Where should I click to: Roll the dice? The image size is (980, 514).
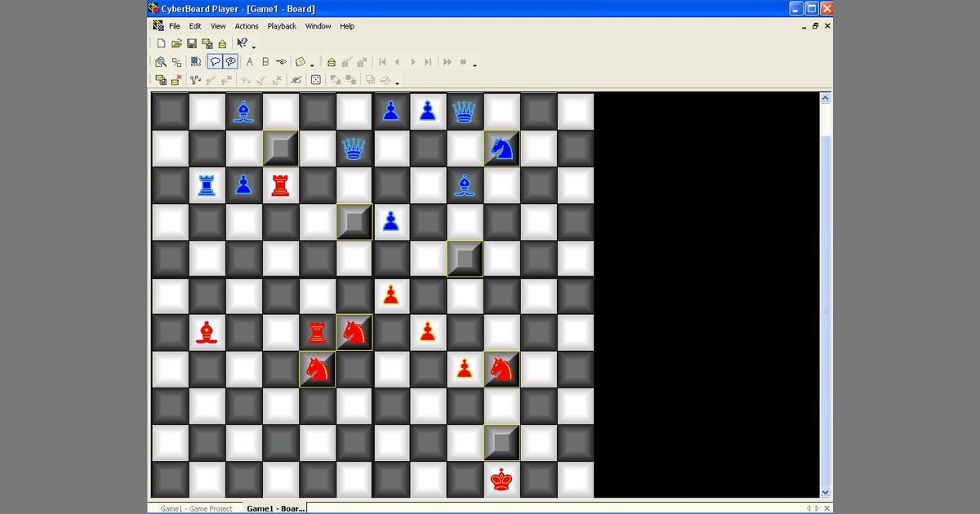(x=315, y=79)
